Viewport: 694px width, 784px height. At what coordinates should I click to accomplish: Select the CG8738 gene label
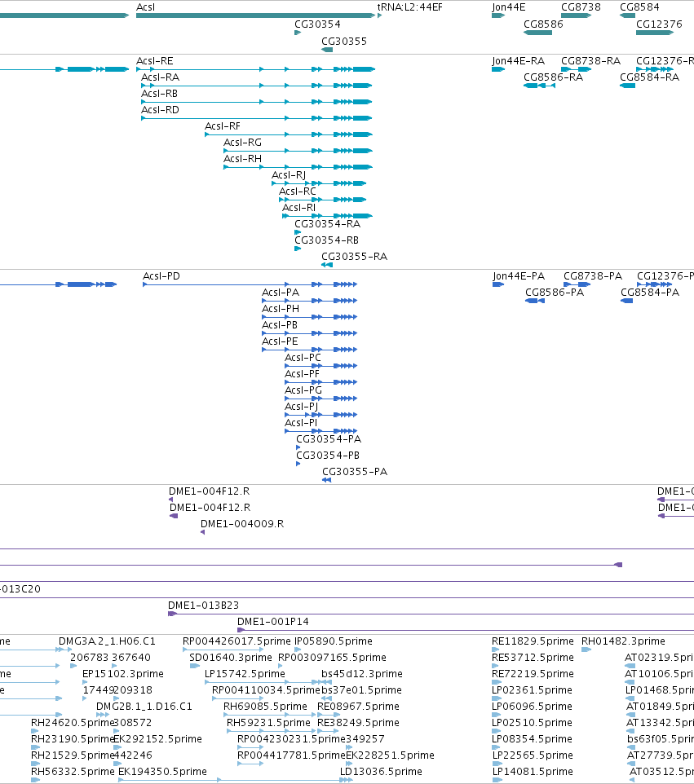(581, 7)
